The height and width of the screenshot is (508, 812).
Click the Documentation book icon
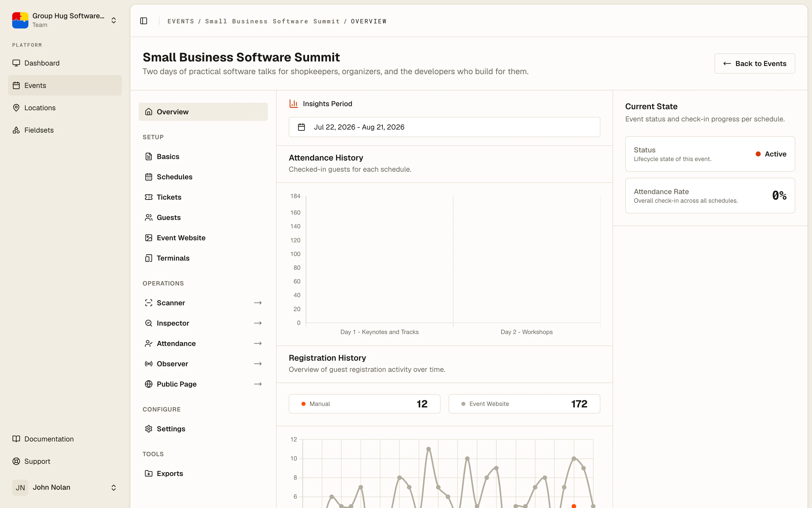[x=16, y=439]
